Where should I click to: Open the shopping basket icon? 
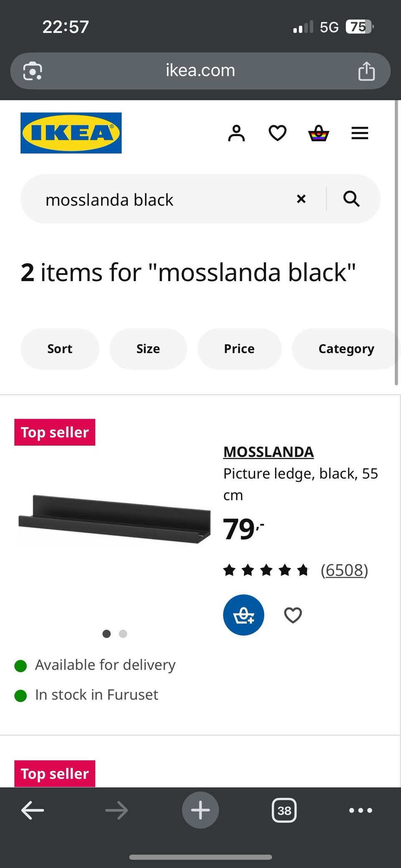pyautogui.click(x=319, y=133)
